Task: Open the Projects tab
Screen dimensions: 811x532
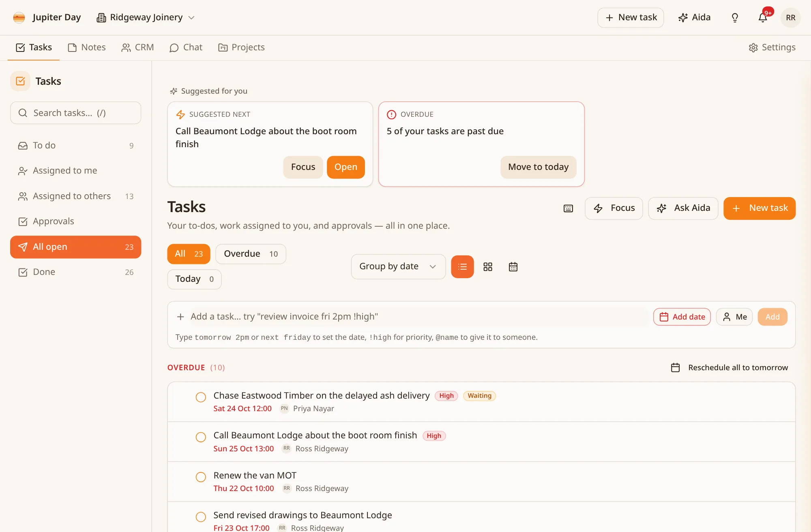Action: (x=241, y=47)
